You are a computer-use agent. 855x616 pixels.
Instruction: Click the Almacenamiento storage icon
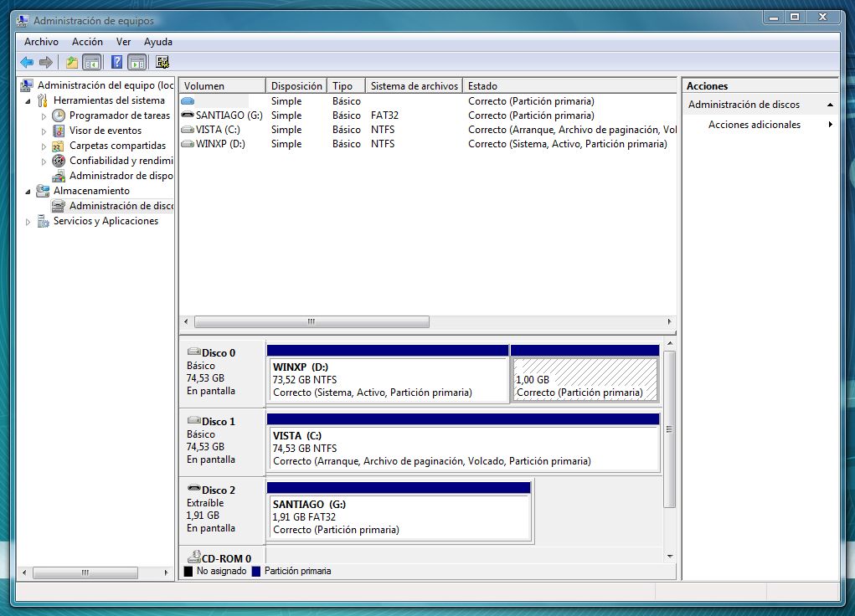click(43, 191)
